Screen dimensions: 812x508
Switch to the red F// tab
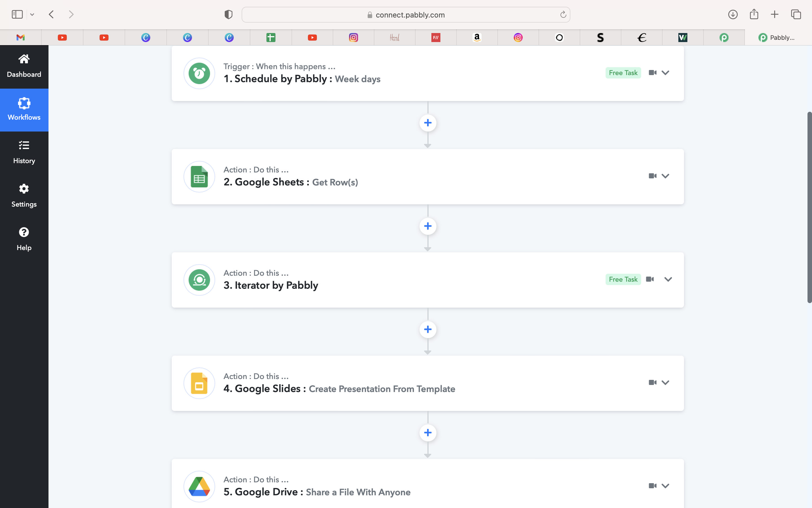[x=436, y=38]
